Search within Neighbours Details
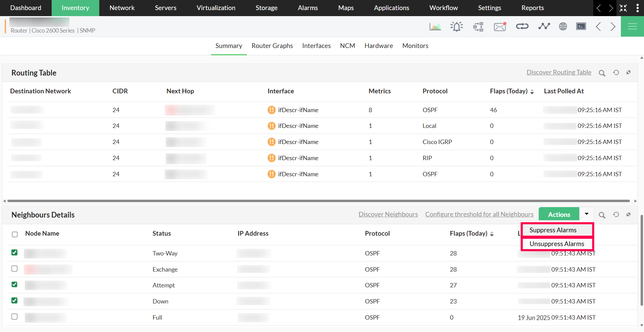 tap(602, 215)
